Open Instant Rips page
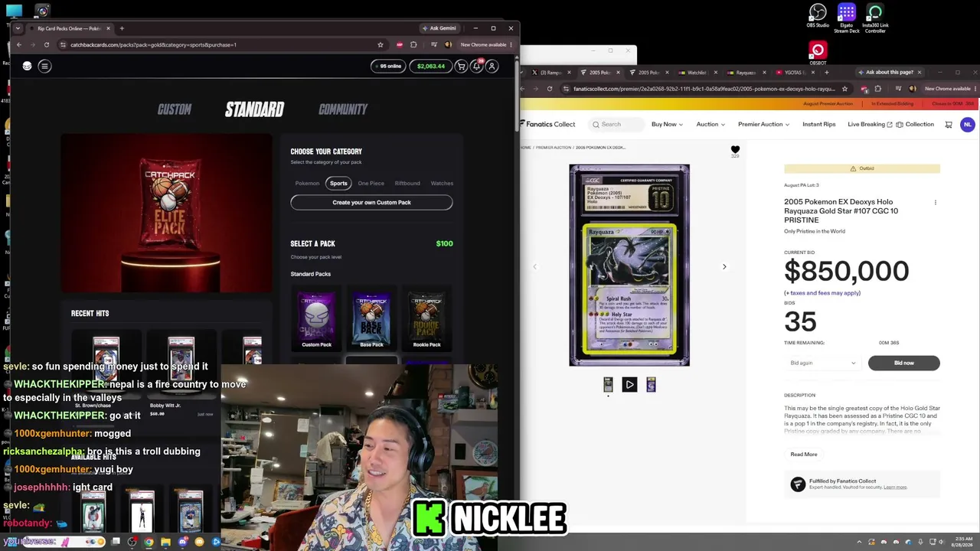The width and height of the screenshot is (980, 551). (x=819, y=125)
